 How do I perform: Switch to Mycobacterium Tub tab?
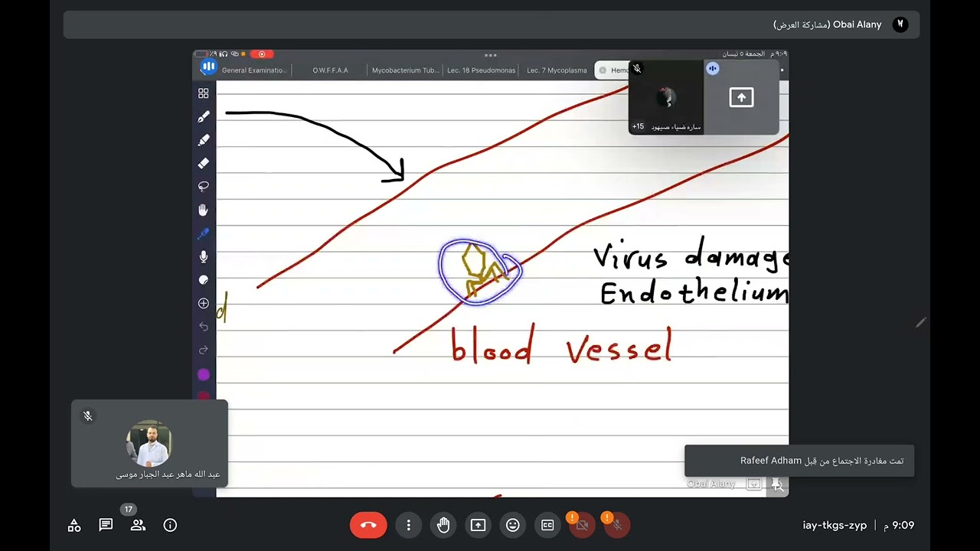[405, 70]
